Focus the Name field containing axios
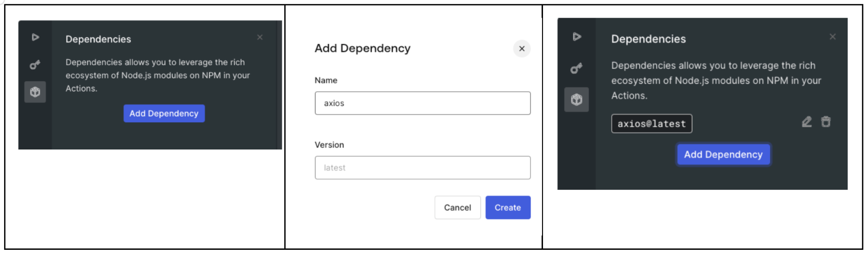Image resolution: width=868 pixels, height=254 pixels. click(x=423, y=103)
